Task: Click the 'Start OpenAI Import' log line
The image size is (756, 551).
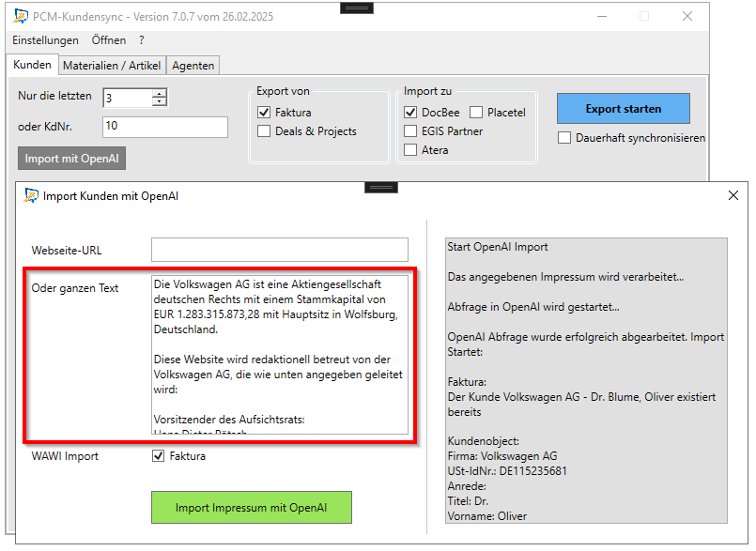Action: [x=498, y=247]
